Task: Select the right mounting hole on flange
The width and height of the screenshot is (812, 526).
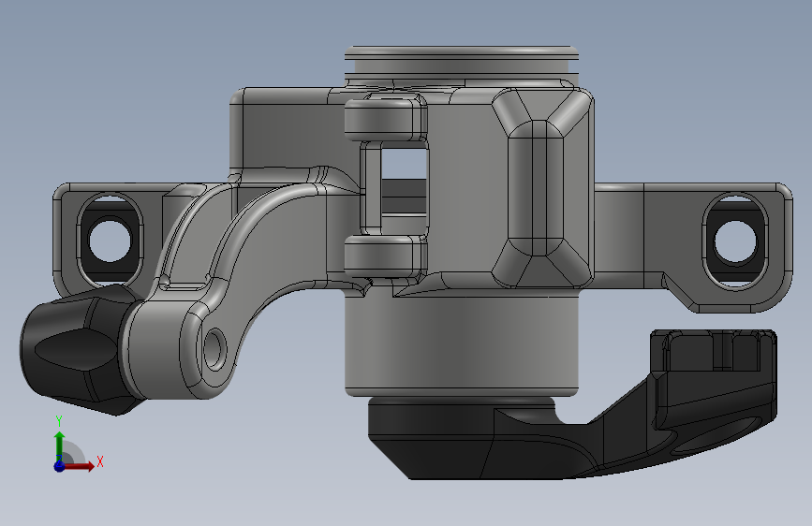Action: [735, 241]
